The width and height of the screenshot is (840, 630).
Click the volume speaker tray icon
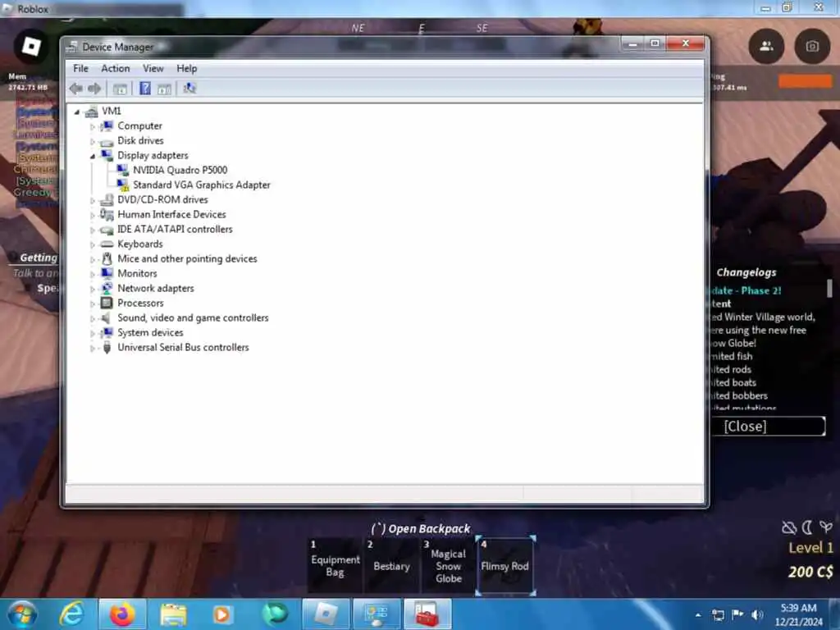tap(757, 615)
